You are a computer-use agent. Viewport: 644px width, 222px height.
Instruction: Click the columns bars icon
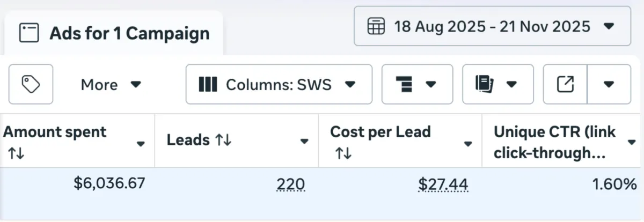208,84
